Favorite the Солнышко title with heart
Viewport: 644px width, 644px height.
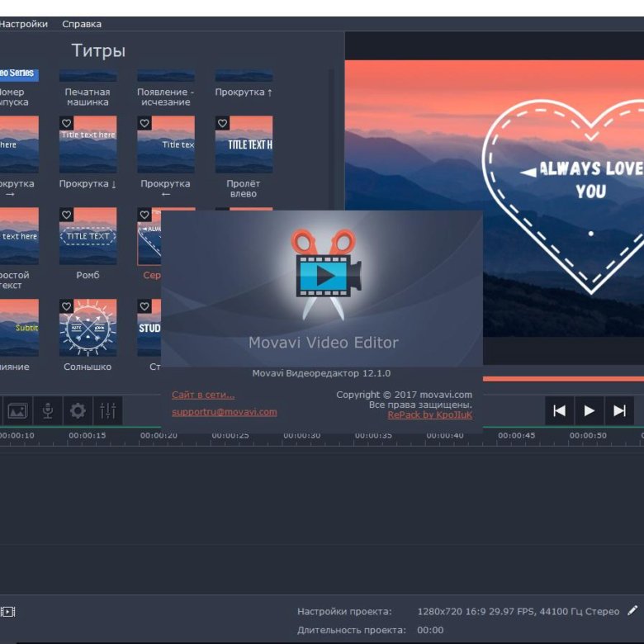coord(67,306)
